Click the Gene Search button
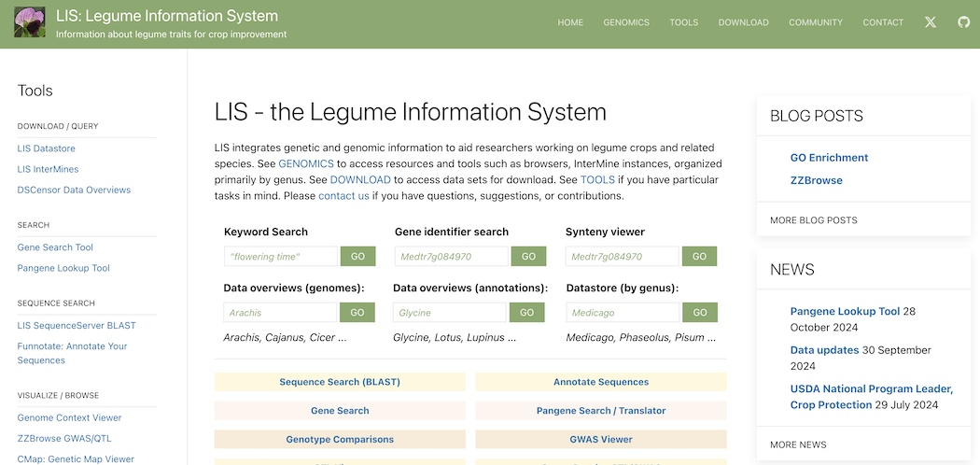The image size is (980, 465). pos(340,411)
